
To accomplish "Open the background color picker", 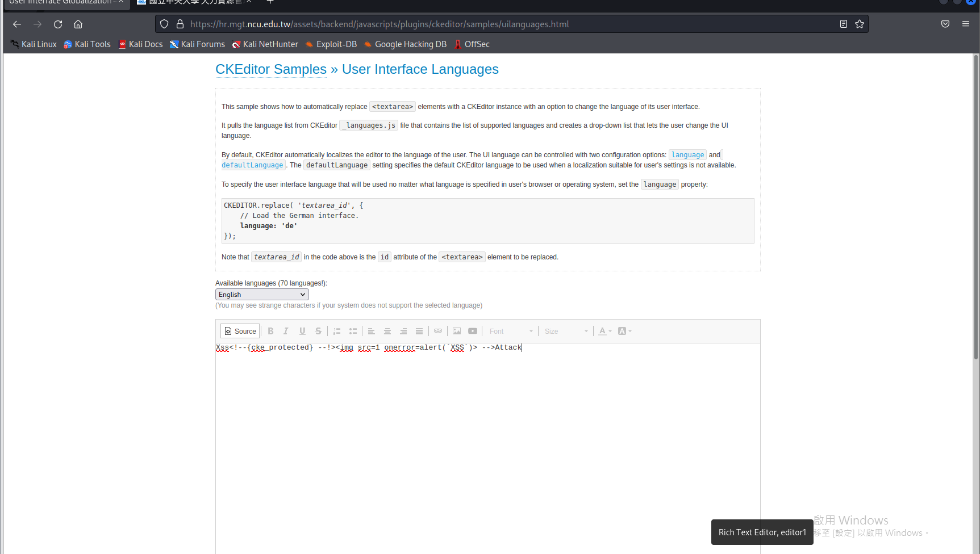I will [625, 331].
